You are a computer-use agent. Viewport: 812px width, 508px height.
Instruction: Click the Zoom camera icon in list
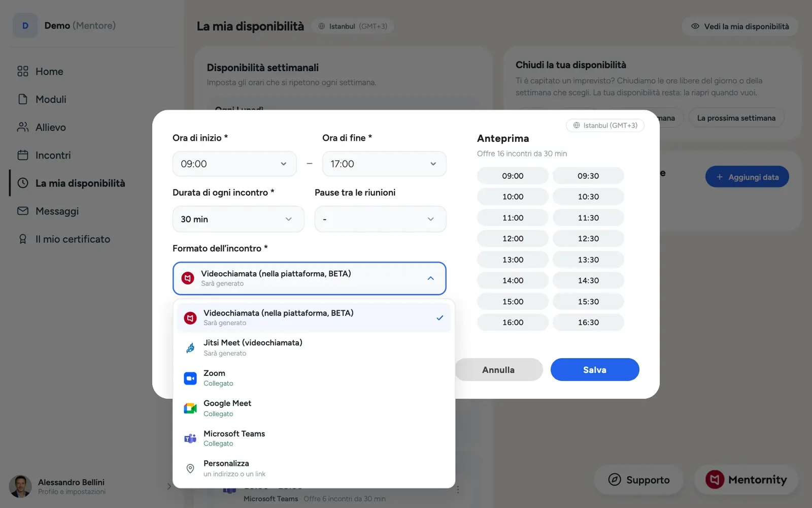coord(190,378)
